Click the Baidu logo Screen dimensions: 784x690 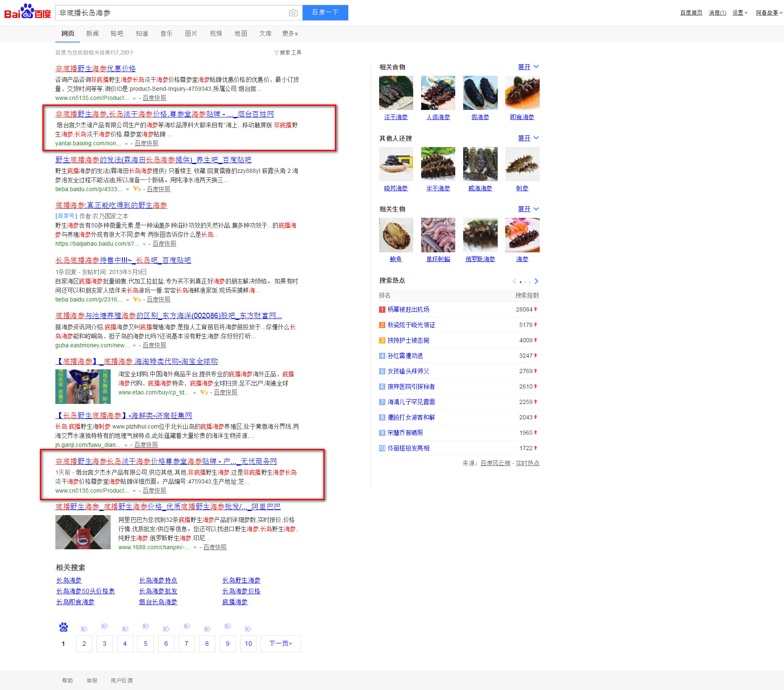[27, 12]
